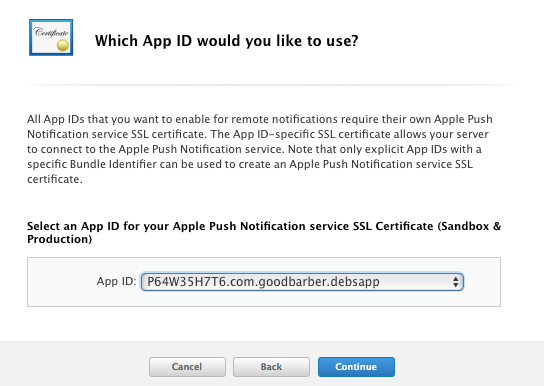This screenshot has height=386, width=544.
Task: Cancel the certificate creation
Action: [x=187, y=367]
